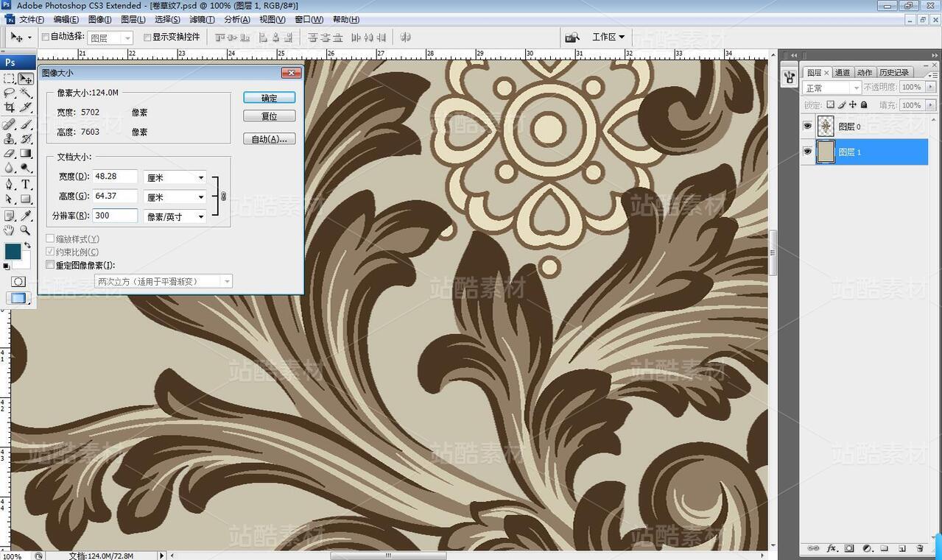Enable Show Transform Controls (显示变换控件) checkbox
This screenshot has width=942, height=560.
(x=147, y=37)
